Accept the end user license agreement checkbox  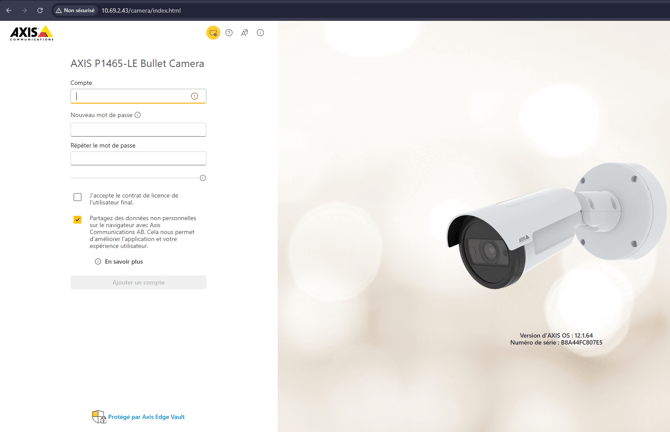coord(77,197)
